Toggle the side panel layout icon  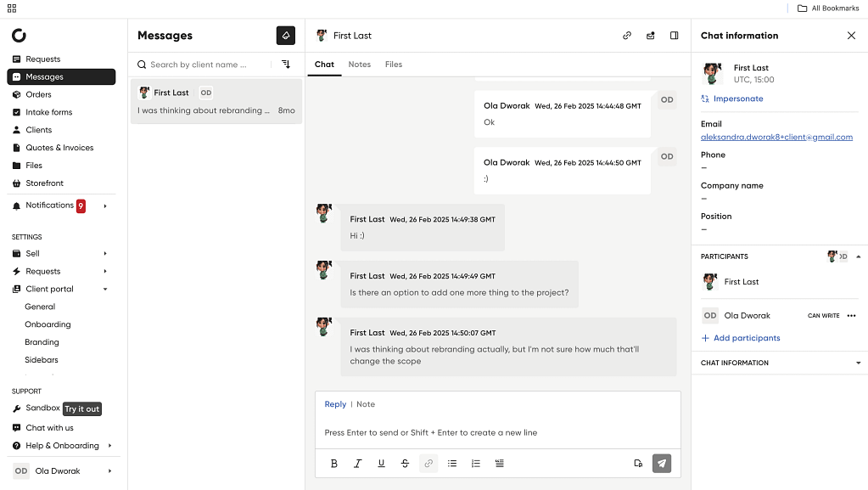(x=675, y=36)
